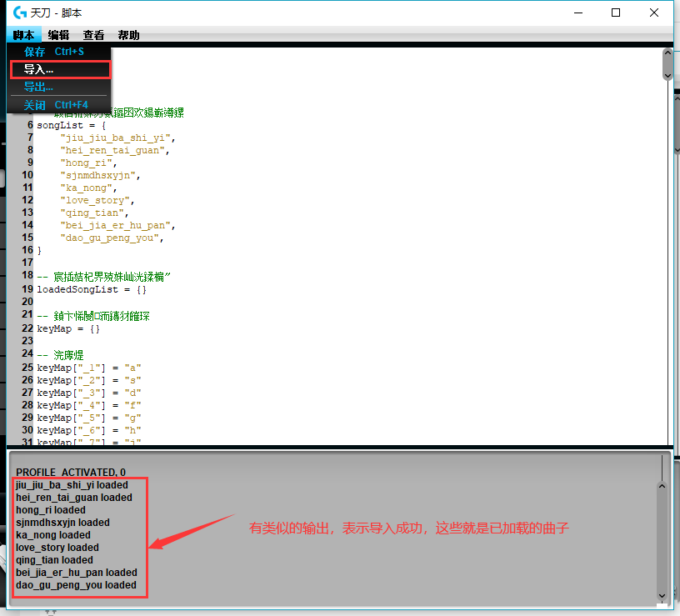Open the 查看 menu

point(93,35)
